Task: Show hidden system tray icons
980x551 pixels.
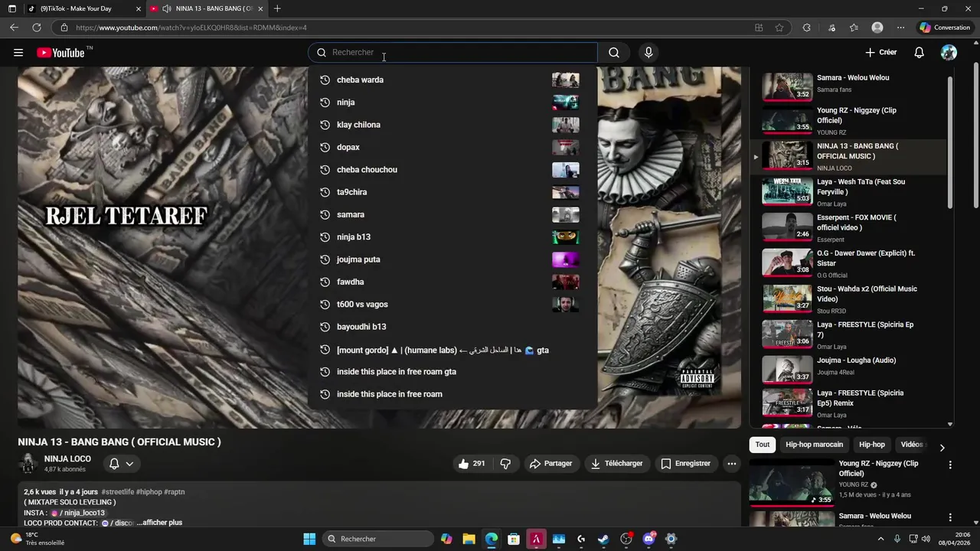Action: [x=880, y=539]
